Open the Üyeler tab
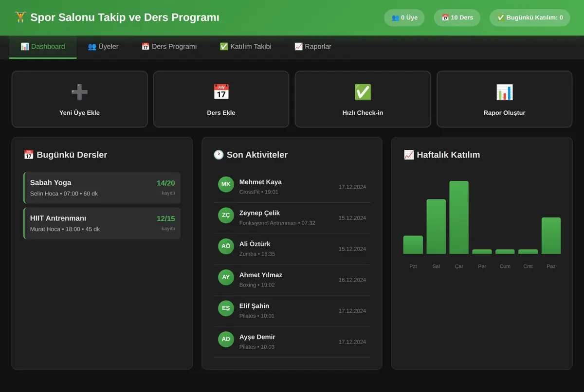The image size is (584, 392). 103,47
